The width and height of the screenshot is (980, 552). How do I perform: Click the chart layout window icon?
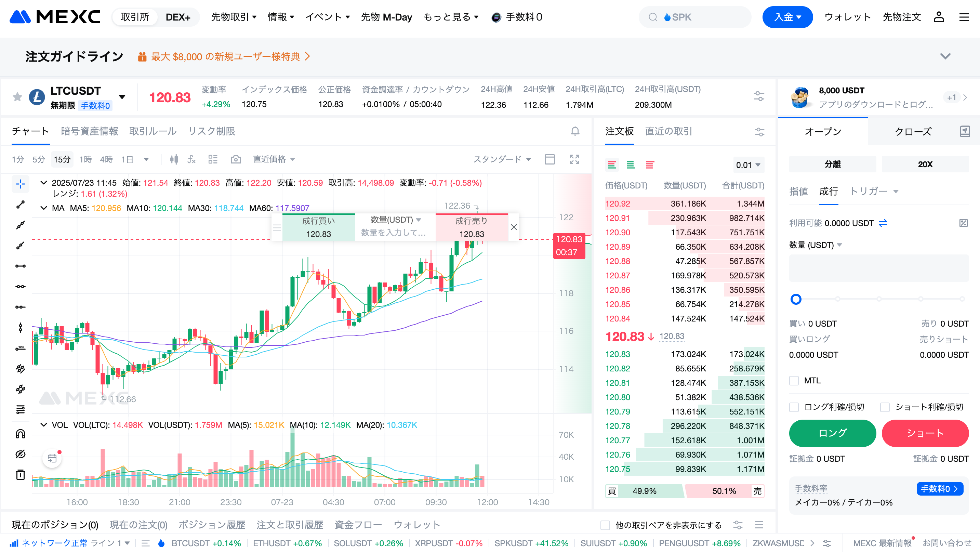click(x=550, y=159)
